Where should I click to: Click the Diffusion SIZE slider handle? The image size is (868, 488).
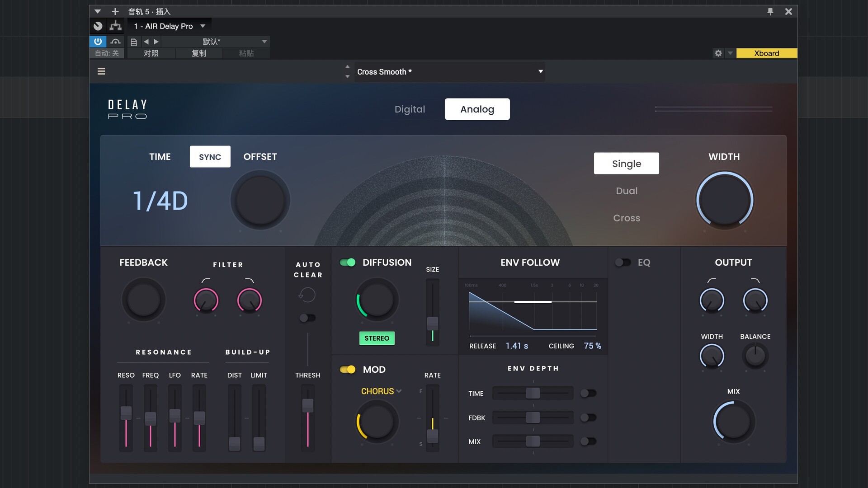tap(433, 323)
